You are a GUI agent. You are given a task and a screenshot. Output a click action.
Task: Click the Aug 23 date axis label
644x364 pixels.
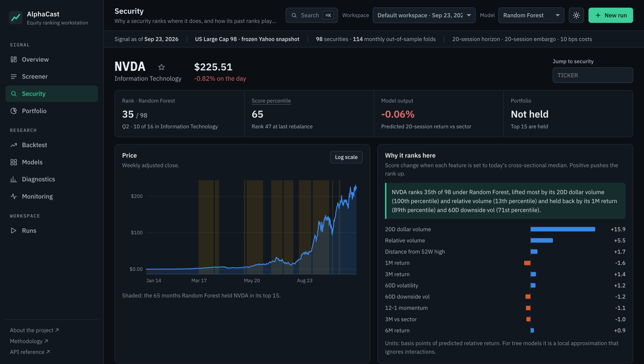click(304, 281)
